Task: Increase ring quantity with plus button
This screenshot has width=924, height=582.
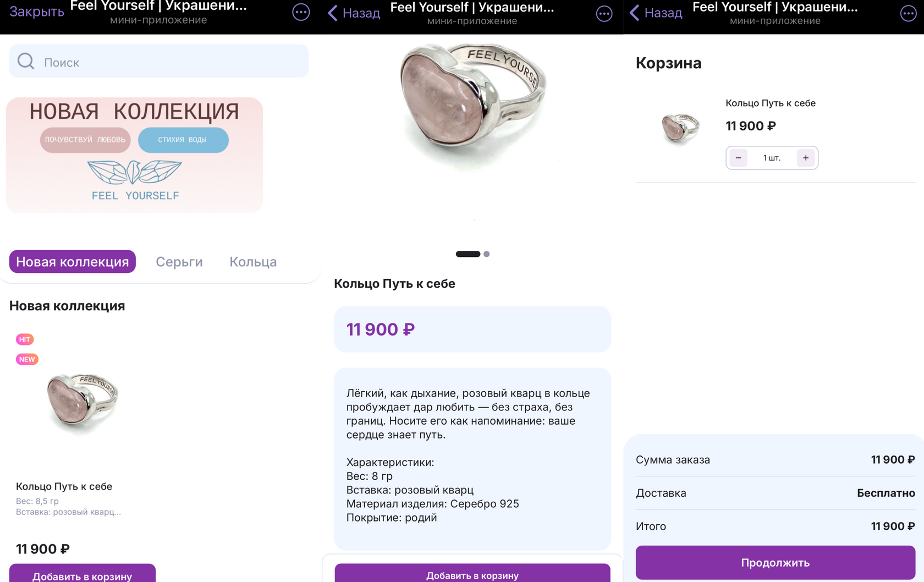Action: coord(805,158)
